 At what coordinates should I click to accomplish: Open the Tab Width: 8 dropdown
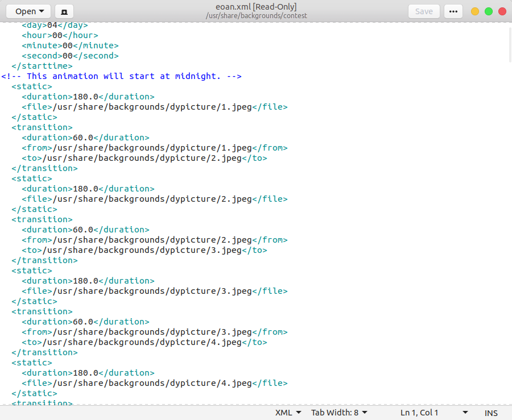pos(339,413)
